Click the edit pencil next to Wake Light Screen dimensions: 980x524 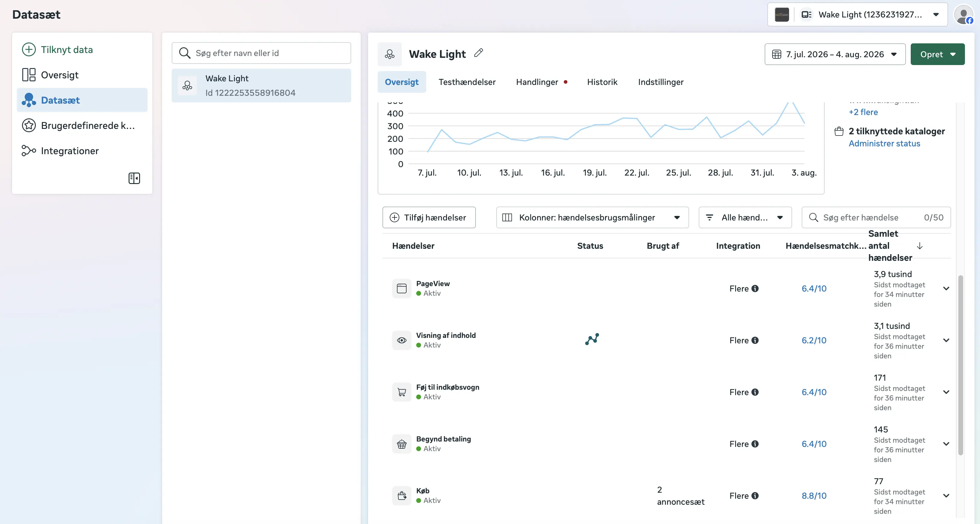pyautogui.click(x=479, y=53)
